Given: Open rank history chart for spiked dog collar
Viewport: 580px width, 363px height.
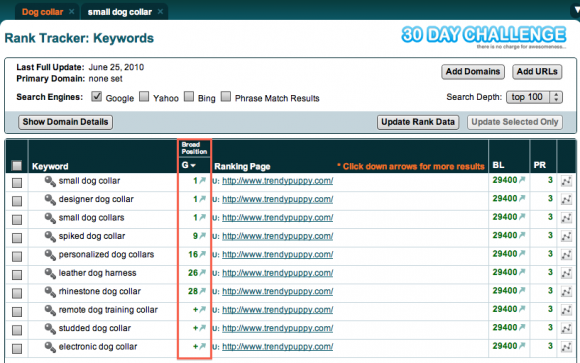Looking at the screenshot, I should click(566, 236).
